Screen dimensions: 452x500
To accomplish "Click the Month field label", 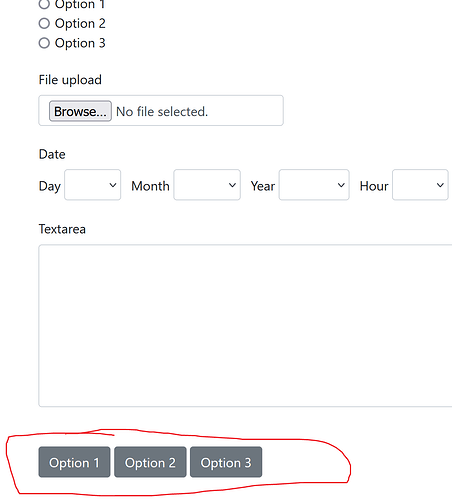I will point(150,186).
